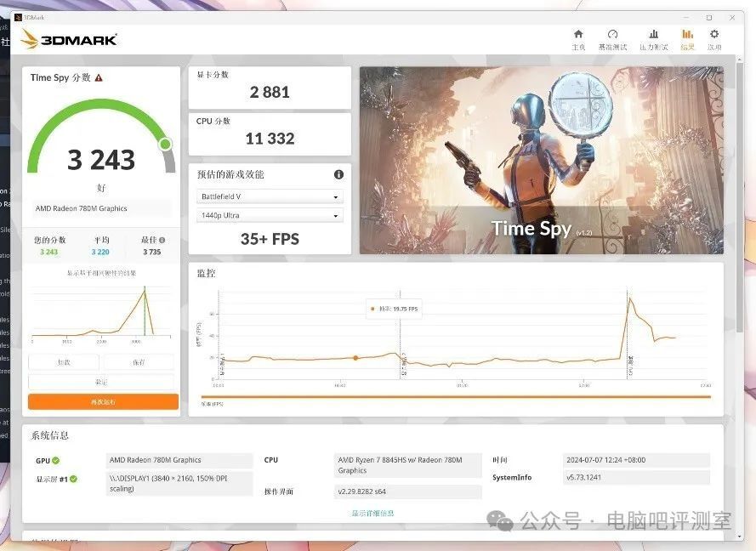Click the SystemInfo version v5.73.1241
The image size is (756, 551).
click(636, 478)
